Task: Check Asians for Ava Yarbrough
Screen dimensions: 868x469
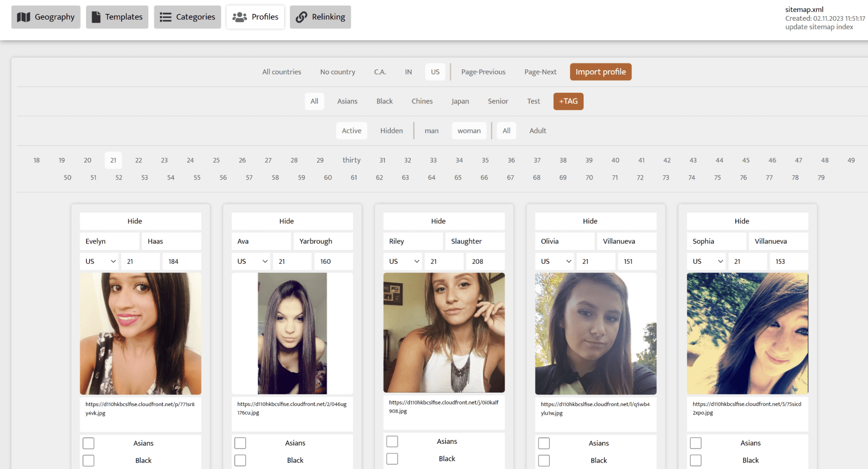Action: (240, 443)
